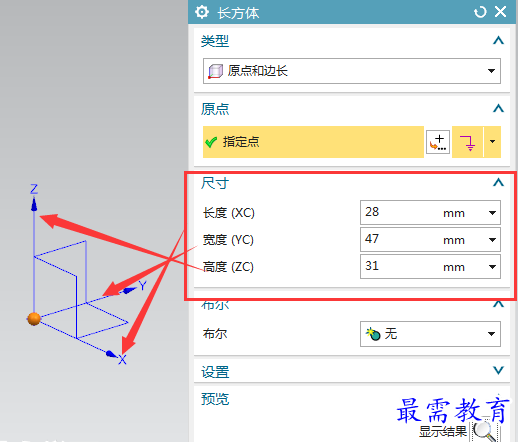Open the point dialog icon button
The image size is (518, 442).
coord(438,142)
